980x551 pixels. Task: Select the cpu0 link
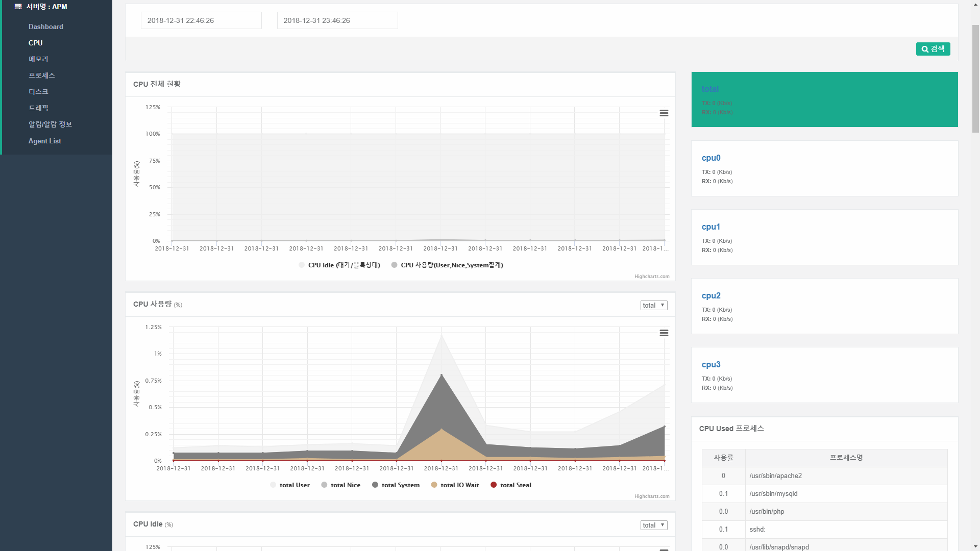click(711, 158)
